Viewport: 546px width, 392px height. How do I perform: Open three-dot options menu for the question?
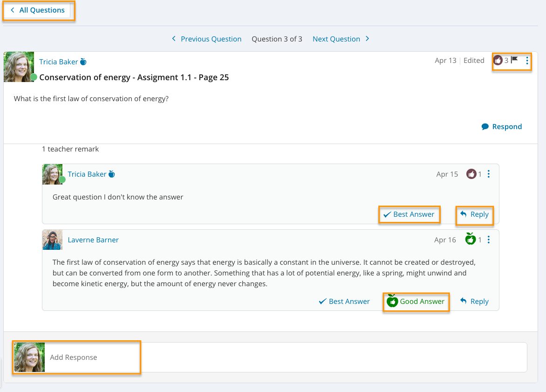pyautogui.click(x=527, y=60)
